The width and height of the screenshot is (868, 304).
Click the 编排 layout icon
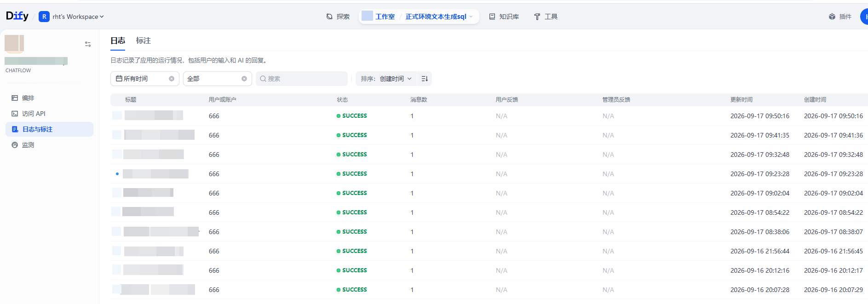(15, 98)
